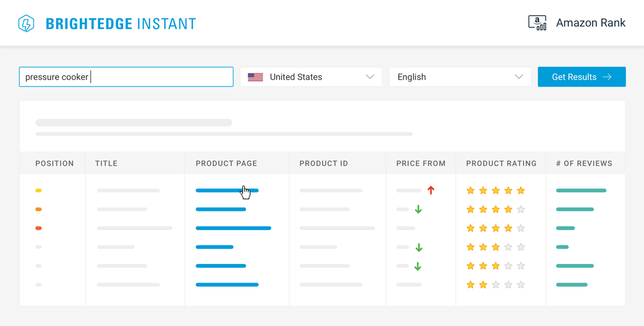The image size is (644, 326).
Task: Open the first row product page link
Action: 227,191
